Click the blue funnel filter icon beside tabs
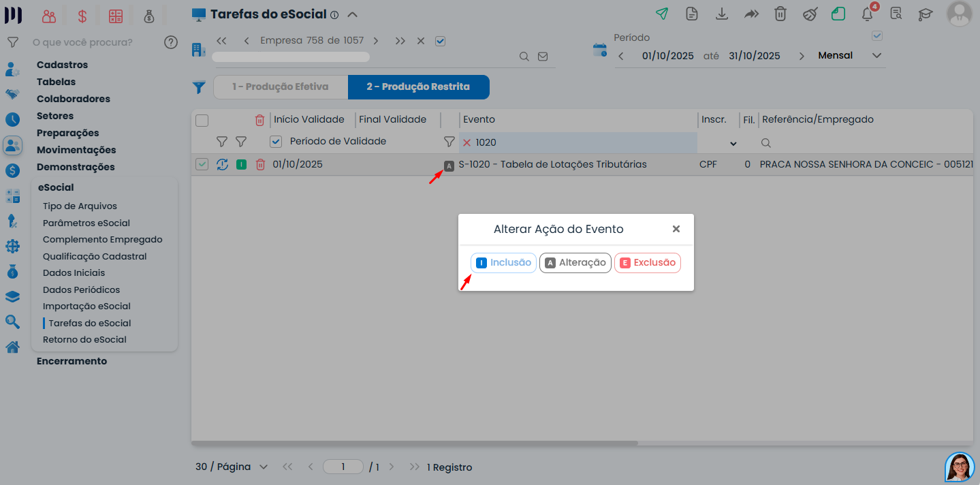This screenshot has height=485, width=980. (198, 87)
